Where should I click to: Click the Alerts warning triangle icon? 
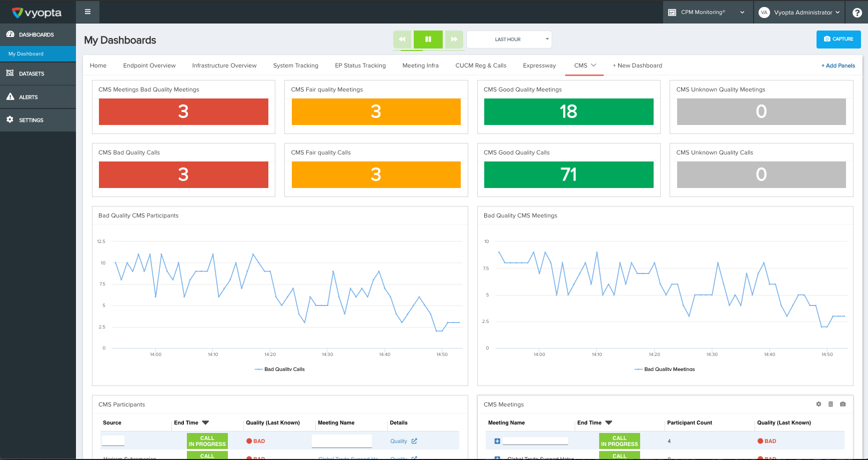[10, 96]
